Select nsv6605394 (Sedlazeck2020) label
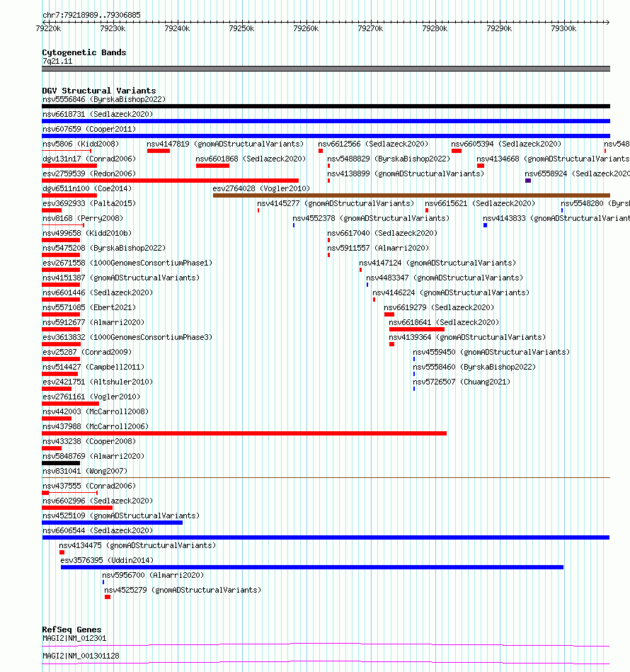Viewport: 630px width, 672px height. point(506,144)
